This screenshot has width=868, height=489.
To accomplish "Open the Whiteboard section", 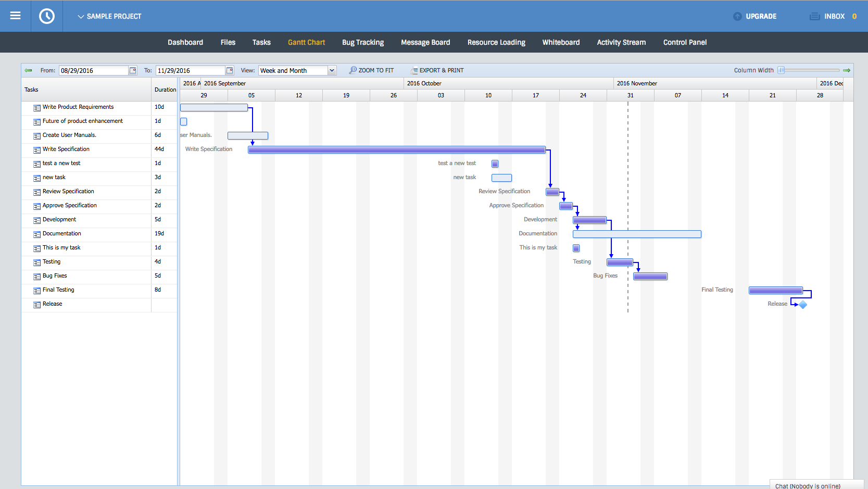I will coord(561,42).
